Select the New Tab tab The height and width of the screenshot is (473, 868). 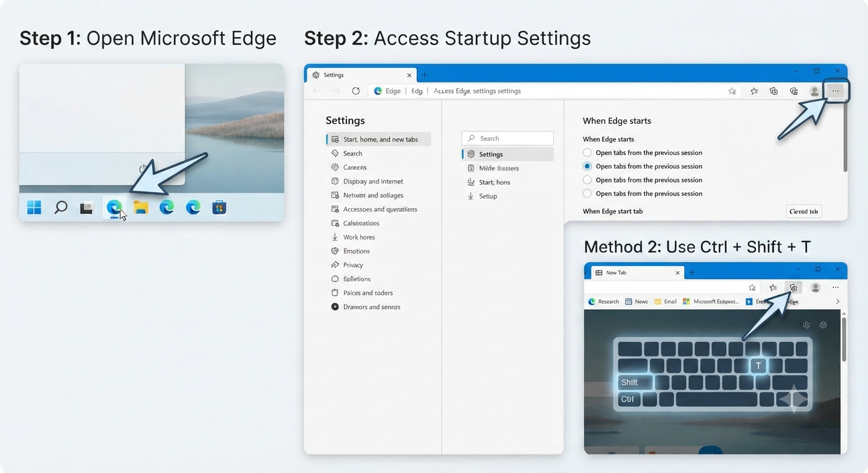pyautogui.click(x=638, y=272)
